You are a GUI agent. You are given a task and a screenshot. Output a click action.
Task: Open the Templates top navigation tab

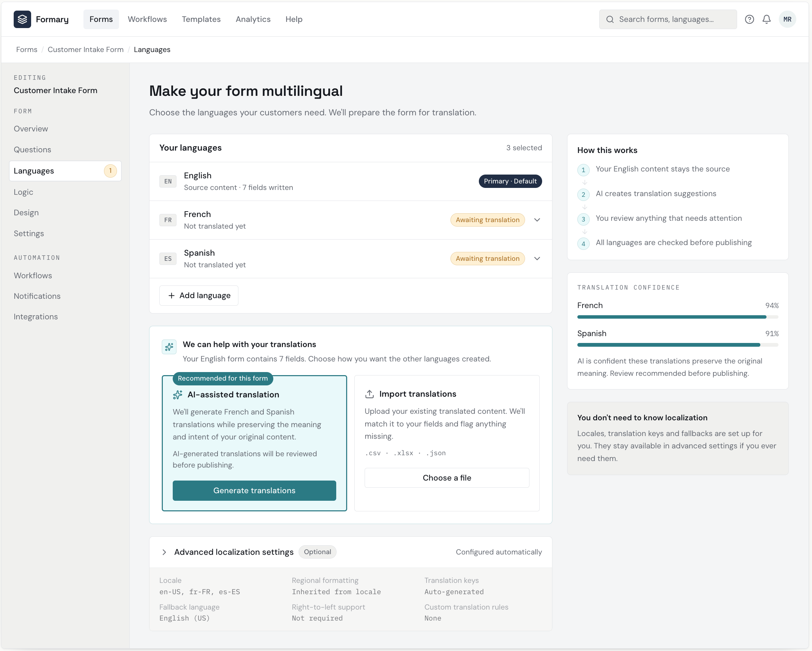(201, 19)
